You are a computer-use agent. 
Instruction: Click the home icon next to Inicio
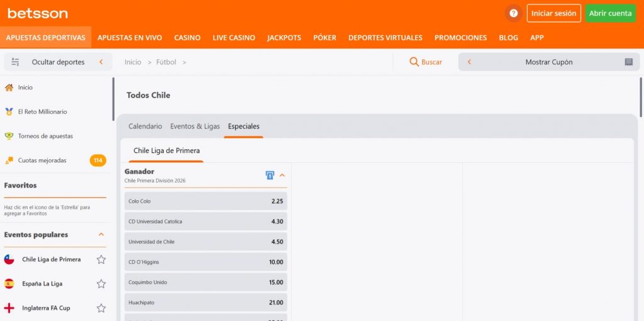9,87
